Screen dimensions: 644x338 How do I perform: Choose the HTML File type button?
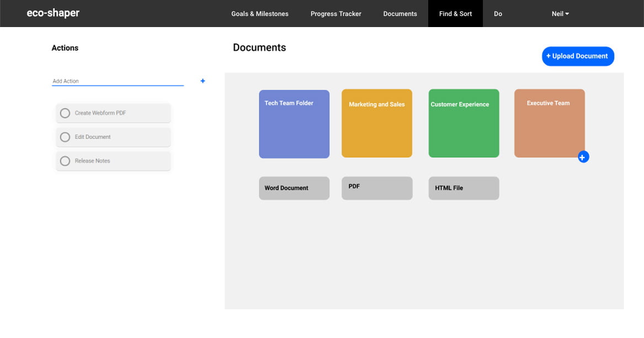pos(464,188)
